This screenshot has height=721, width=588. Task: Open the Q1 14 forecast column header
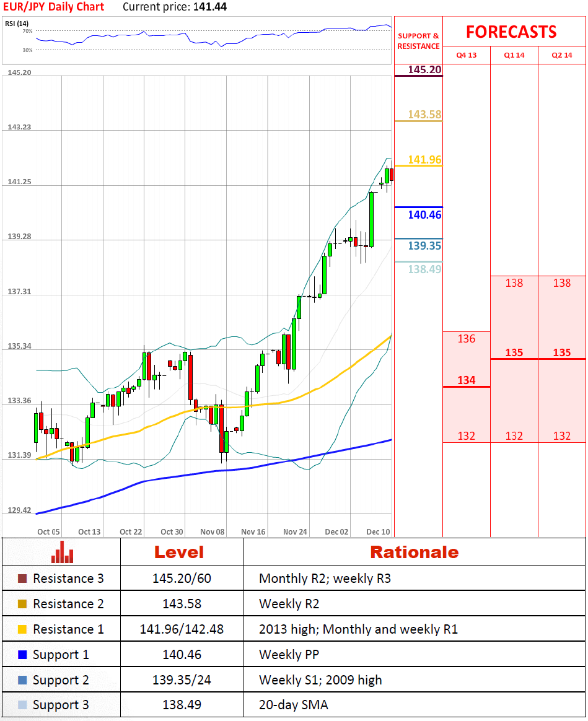pyautogui.click(x=514, y=55)
